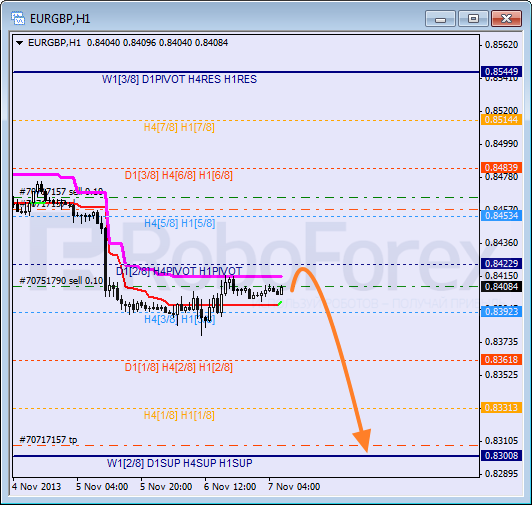Image resolution: width=532 pixels, height=505 pixels.
Task: Click the W1[3/8] D1PIVOT H4RES H1RES label
Action: (179, 79)
